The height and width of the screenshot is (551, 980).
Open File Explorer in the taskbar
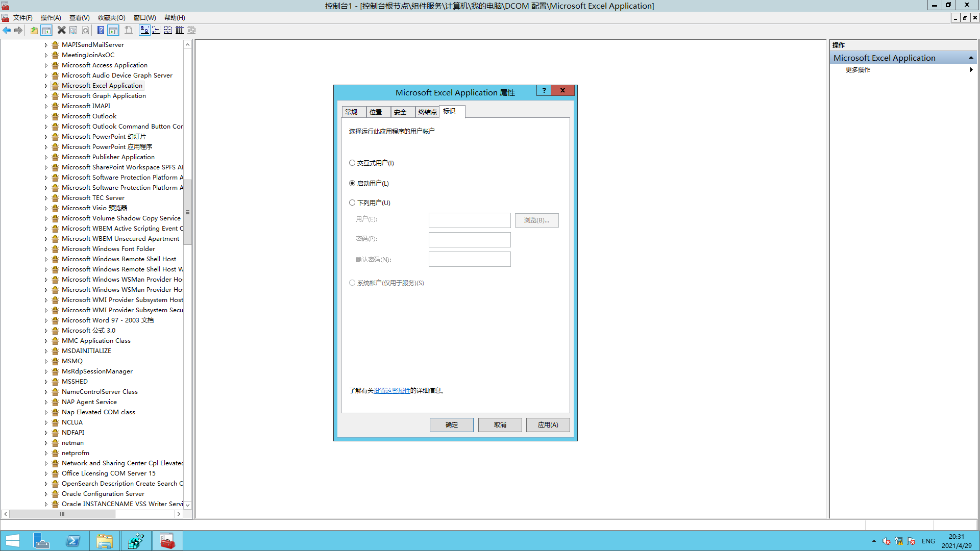point(105,541)
